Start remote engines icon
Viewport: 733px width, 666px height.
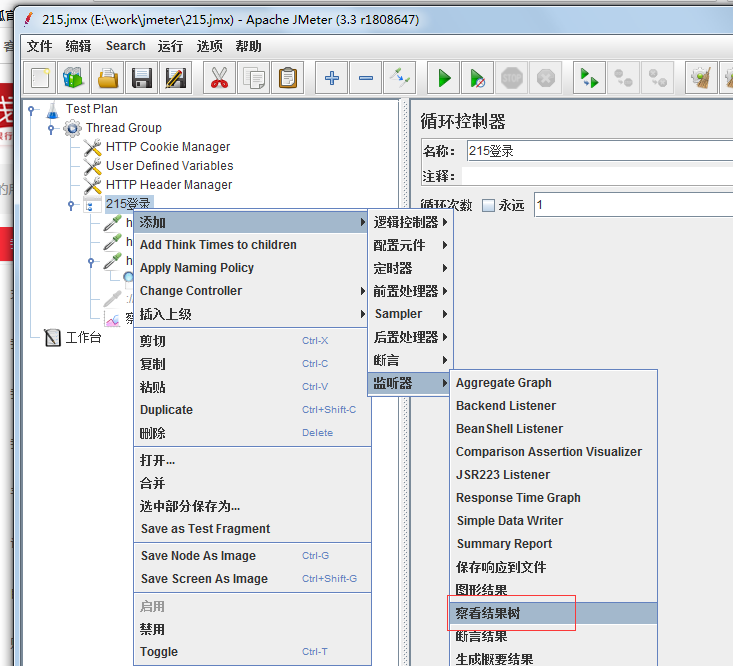tap(589, 78)
